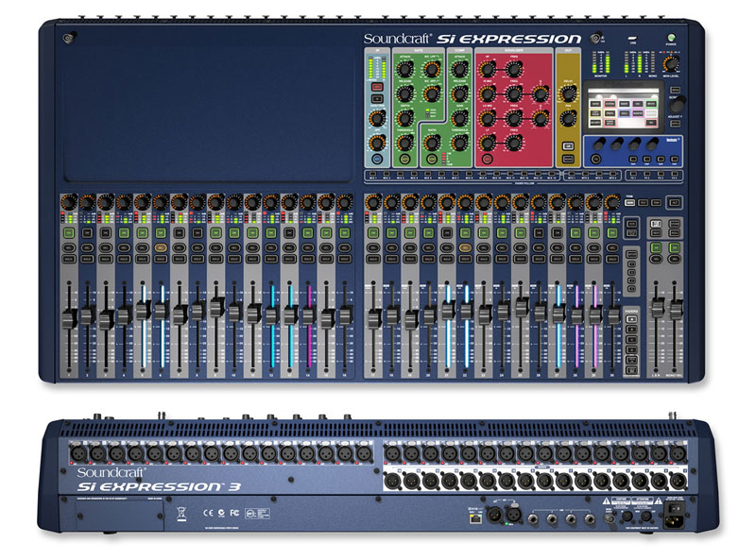Click the Delay knob in yellow Out section
Screen dimensions: 756x559
tap(569, 93)
